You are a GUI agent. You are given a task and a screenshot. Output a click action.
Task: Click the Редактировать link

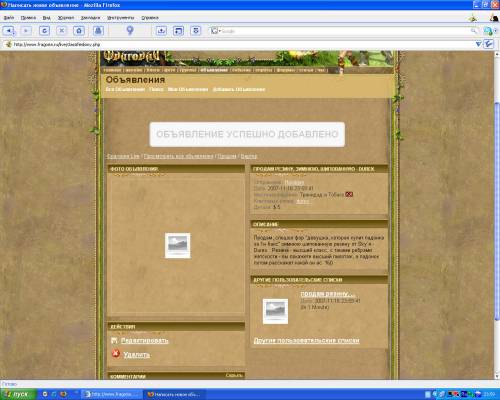145,340
